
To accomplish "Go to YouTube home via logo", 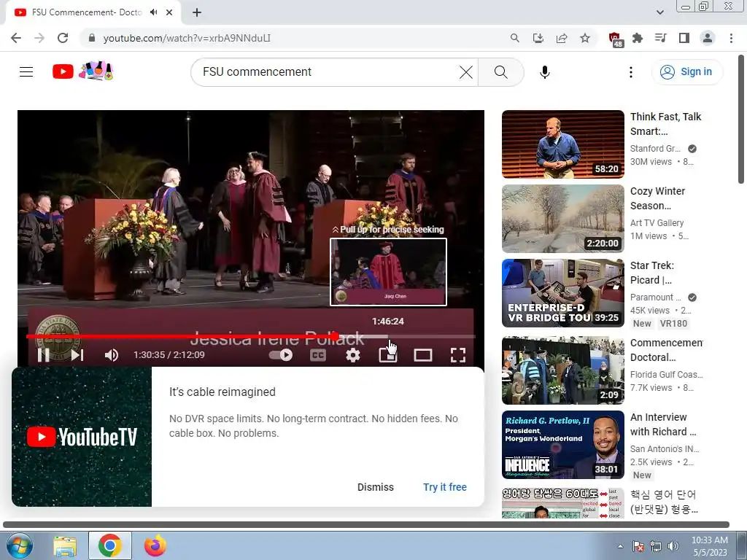I will click(x=82, y=71).
